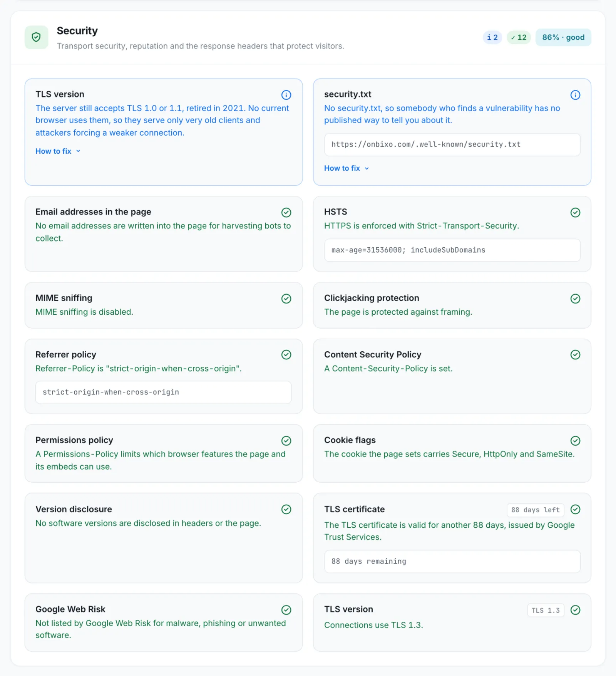Click the Cookie flags title
Screen dimensions: 616x676
pos(350,440)
